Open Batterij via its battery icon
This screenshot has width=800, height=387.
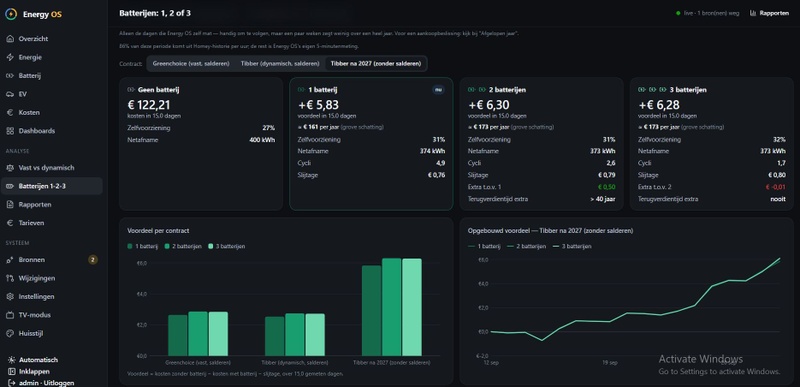coord(10,75)
